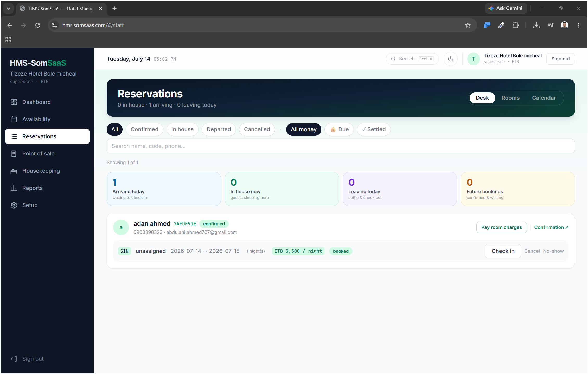588x374 pixels.
Task: Click the Reservations list icon
Action: [14, 136]
